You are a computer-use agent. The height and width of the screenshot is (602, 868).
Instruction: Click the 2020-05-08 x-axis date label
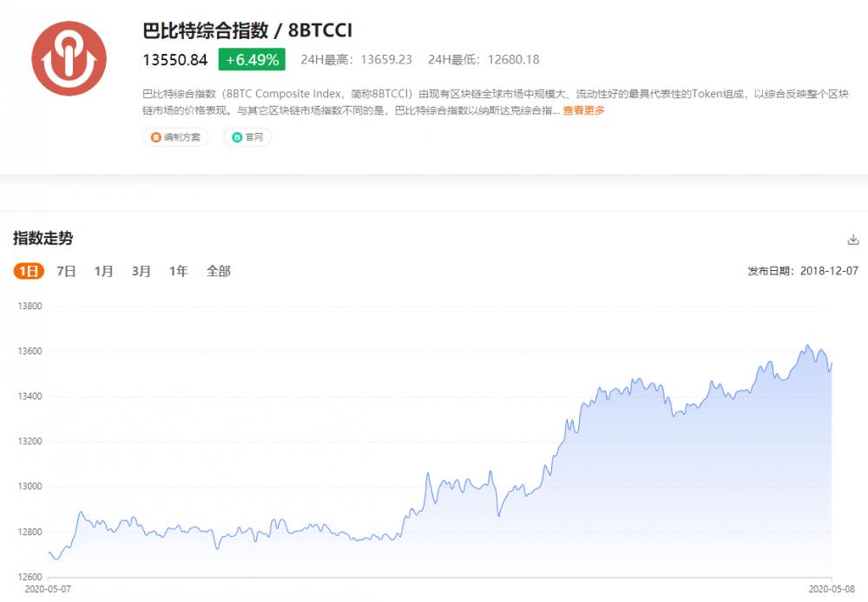[x=832, y=589]
